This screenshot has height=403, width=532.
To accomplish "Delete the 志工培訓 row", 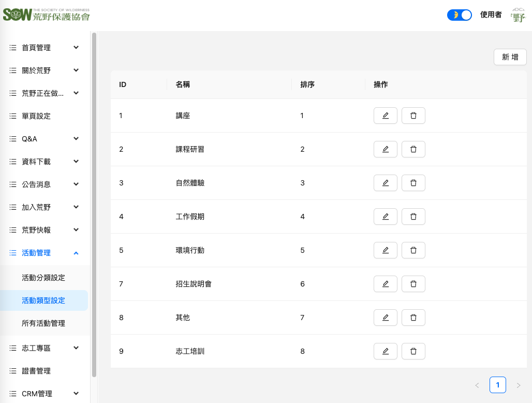I will tap(413, 351).
